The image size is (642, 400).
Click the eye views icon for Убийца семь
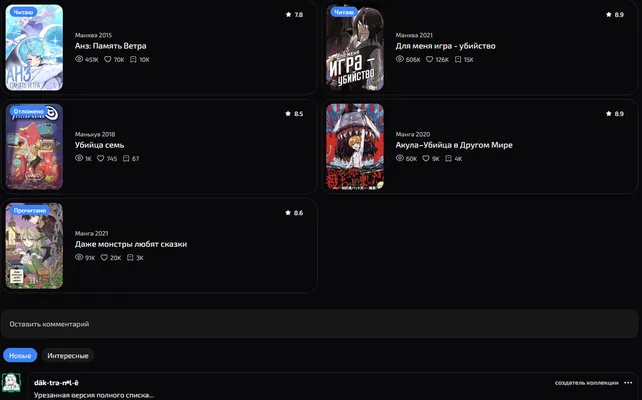pos(79,158)
